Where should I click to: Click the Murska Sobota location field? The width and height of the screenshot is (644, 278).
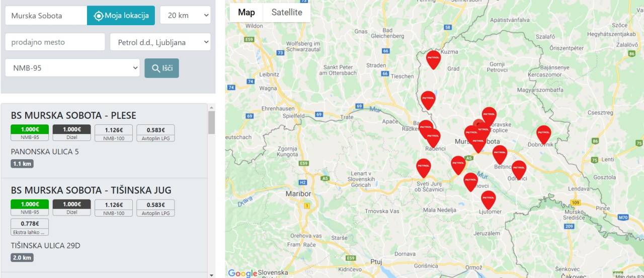[46, 15]
